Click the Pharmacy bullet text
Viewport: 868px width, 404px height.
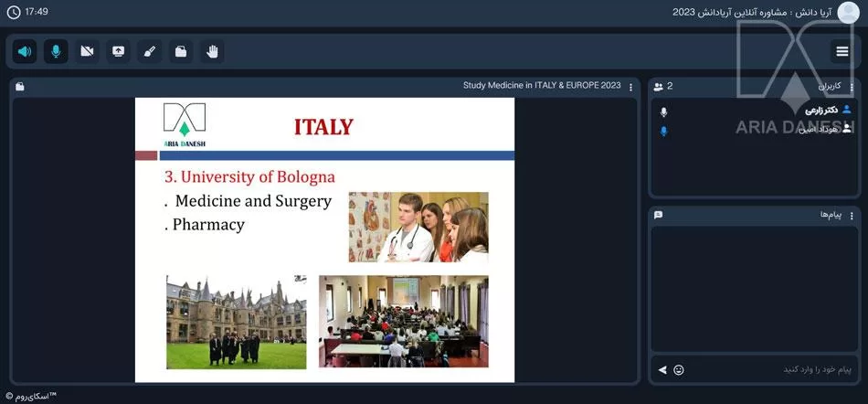click(208, 225)
